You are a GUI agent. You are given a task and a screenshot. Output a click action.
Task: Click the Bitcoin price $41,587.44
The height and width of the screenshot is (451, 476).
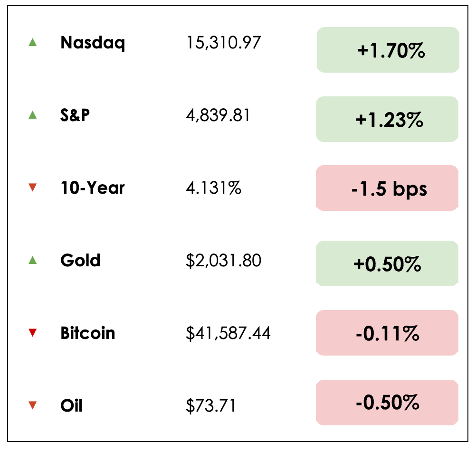point(228,333)
